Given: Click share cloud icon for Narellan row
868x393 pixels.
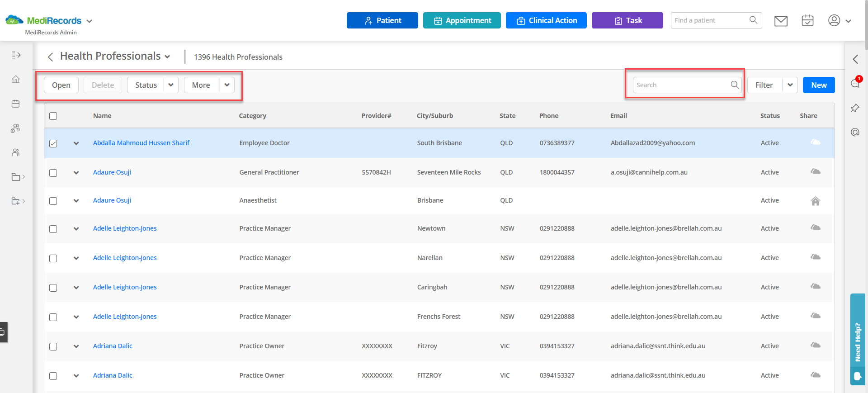Looking at the screenshot, I should tap(816, 257).
